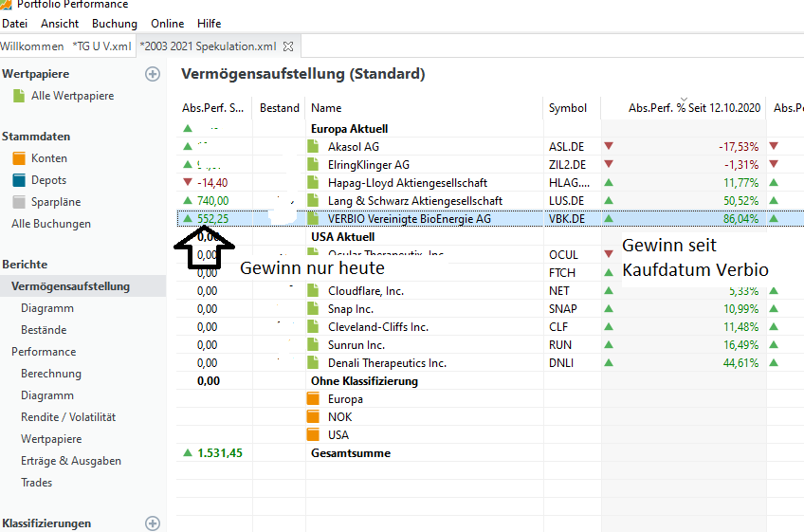Open Konten in the sidebar
Screen dimensions: 804x532
49,158
